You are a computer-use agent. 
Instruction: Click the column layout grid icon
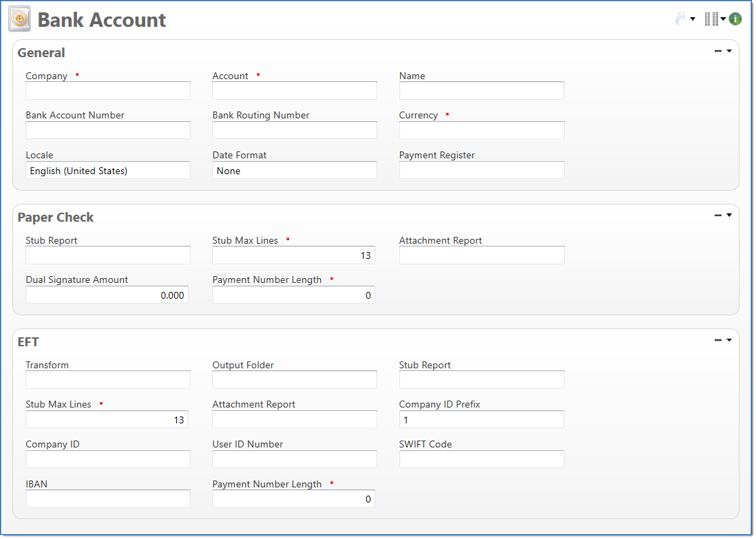[711, 19]
